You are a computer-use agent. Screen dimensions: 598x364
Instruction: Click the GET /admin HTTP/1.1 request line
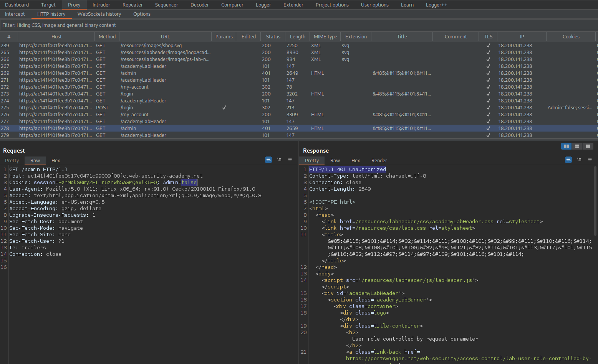coord(38,169)
